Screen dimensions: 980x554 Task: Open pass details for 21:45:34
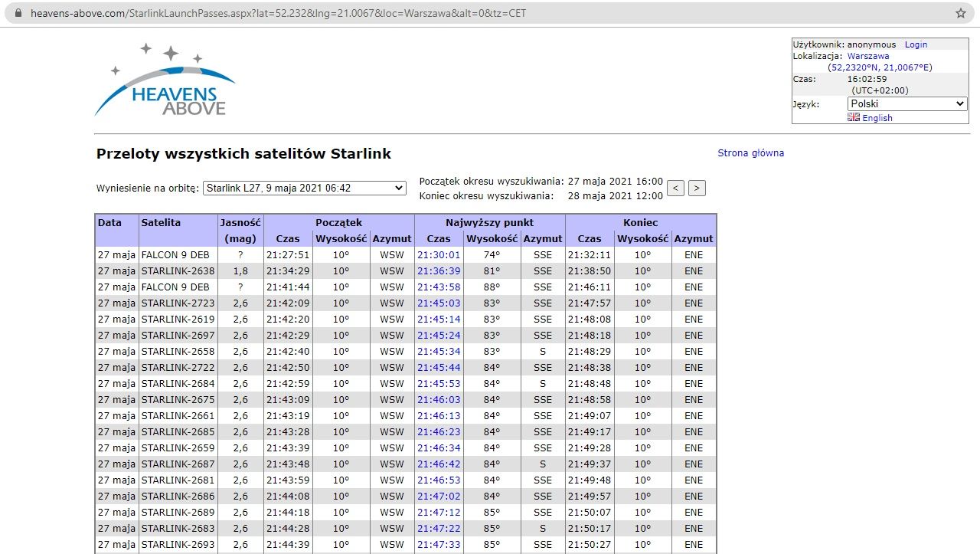pos(439,352)
